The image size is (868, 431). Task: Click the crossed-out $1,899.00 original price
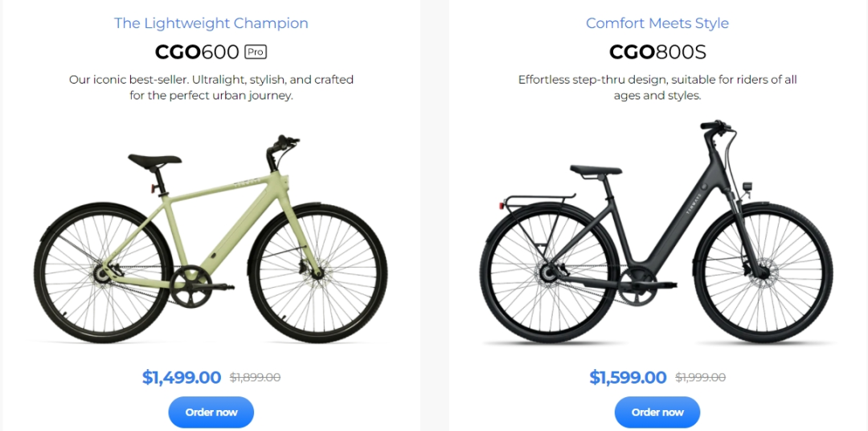[x=255, y=378]
